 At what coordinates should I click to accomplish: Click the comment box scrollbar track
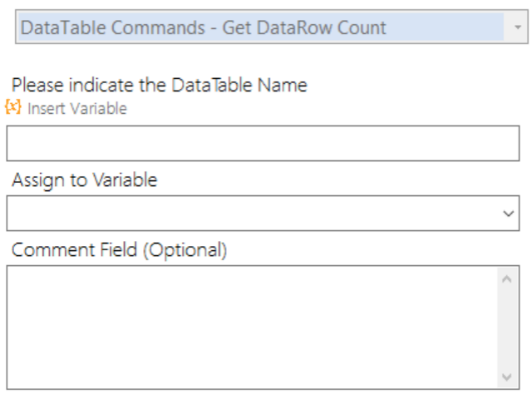(x=507, y=328)
